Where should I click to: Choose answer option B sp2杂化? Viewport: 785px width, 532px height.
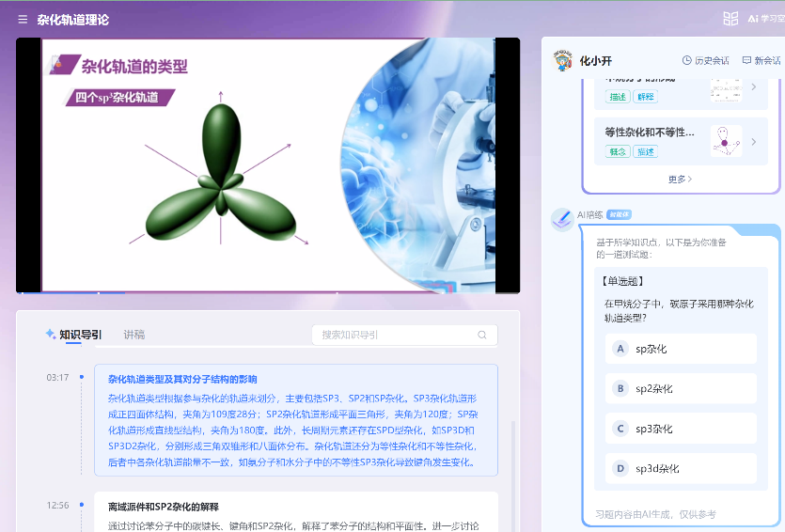click(x=681, y=388)
